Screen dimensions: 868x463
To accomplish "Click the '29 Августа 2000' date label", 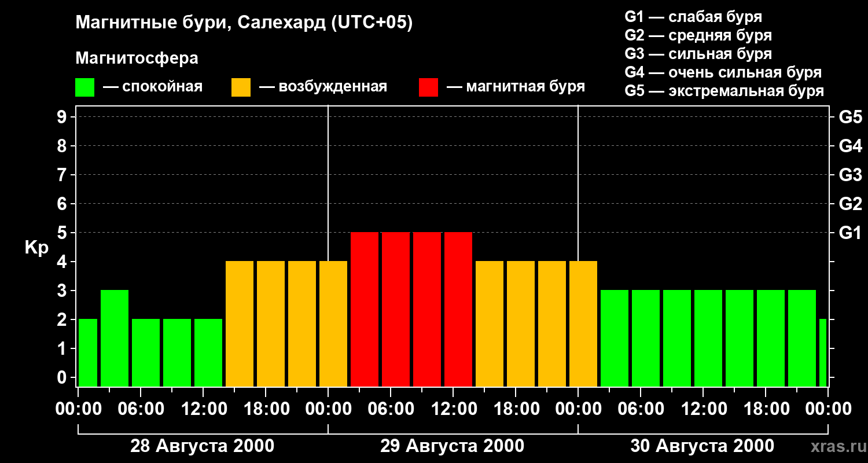I will tap(453, 446).
